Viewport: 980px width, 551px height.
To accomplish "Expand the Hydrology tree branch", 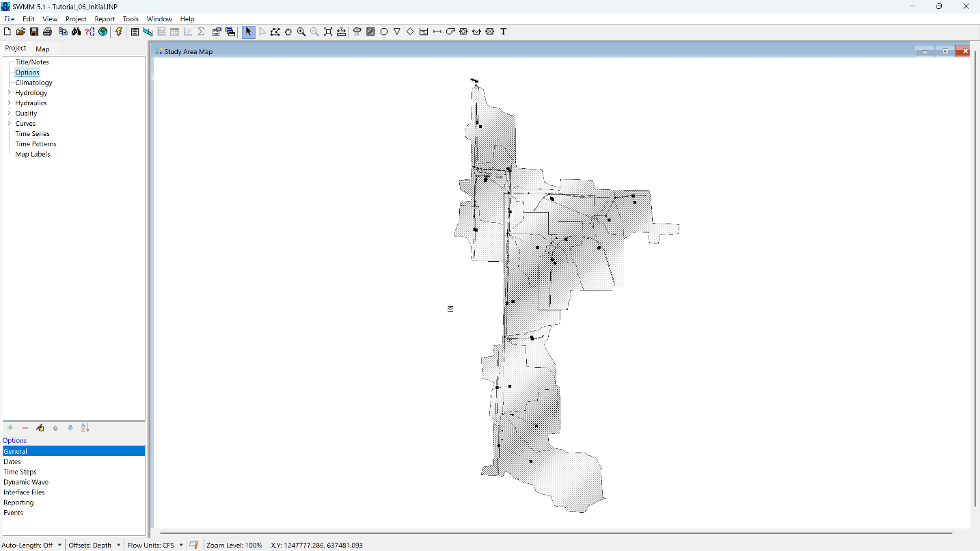I will coord(8,92).
